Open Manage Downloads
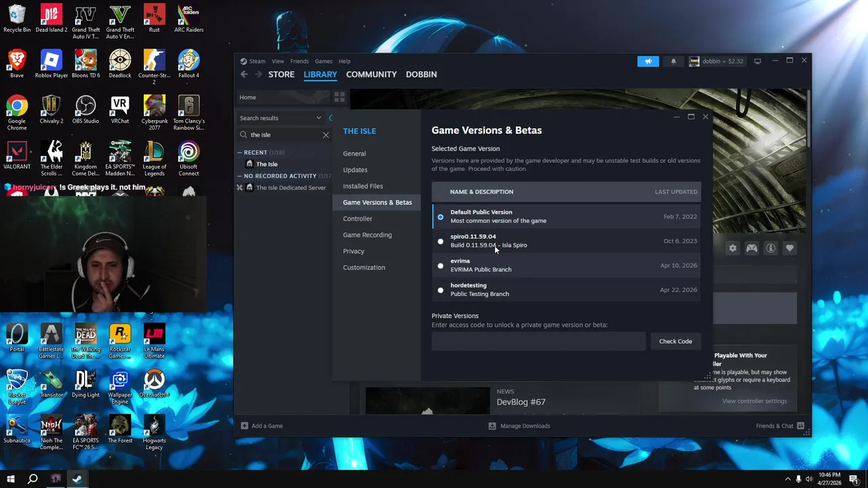The image size is (868, 488). 519,426
